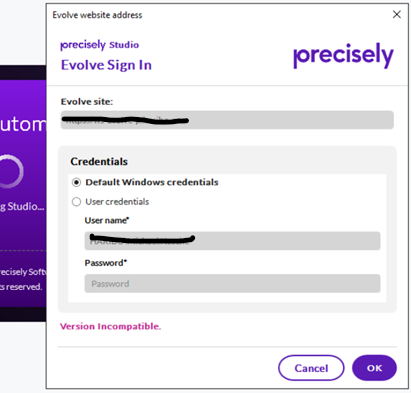
Task: Click the small precisely Studio logo
Action: tap(99, 45)
